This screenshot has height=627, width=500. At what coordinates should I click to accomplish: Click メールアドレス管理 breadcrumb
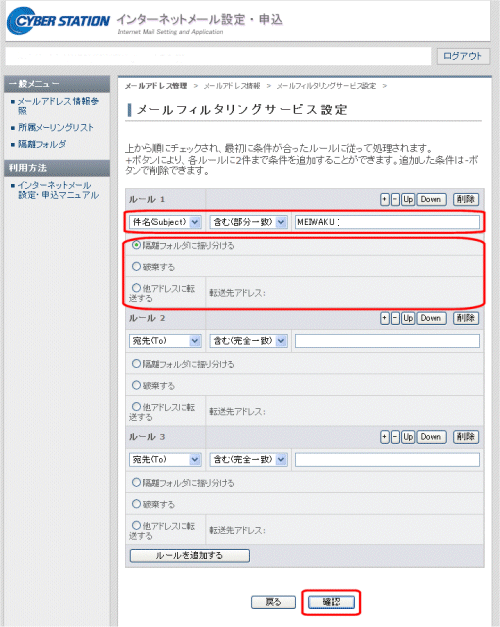(156, 86)
